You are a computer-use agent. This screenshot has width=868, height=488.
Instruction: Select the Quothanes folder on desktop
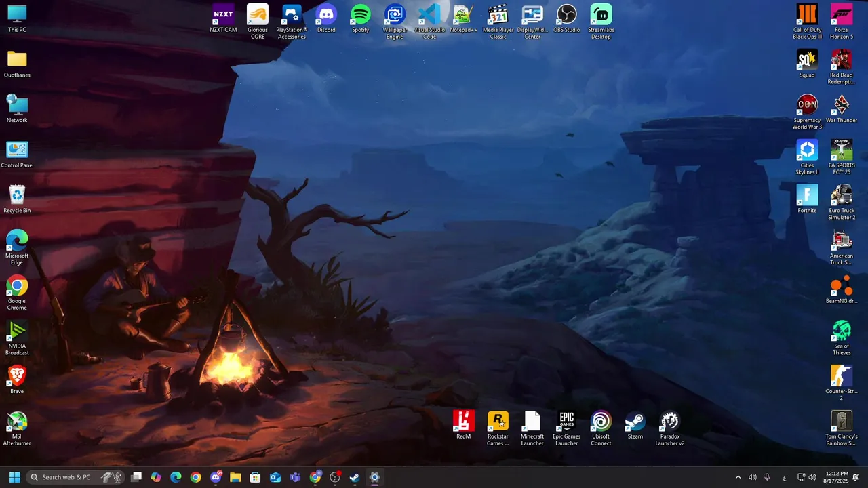click(x=17, y=64)
